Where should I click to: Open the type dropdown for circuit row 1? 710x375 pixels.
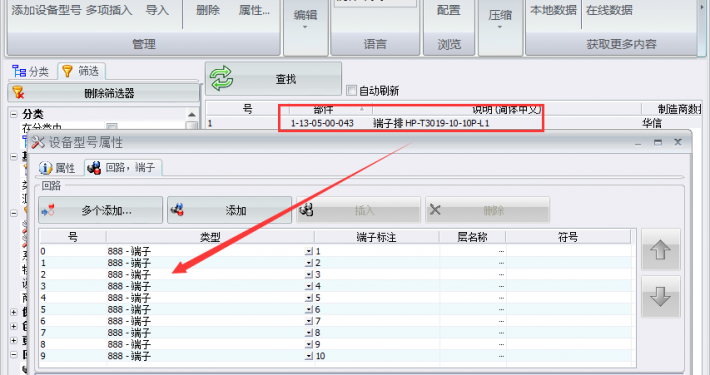click(x=309, y=263)
